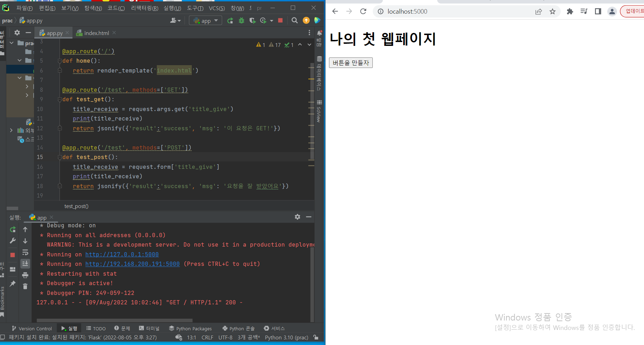Clear all console output with trash icon

pyautogui.click(x=25, y=287)
